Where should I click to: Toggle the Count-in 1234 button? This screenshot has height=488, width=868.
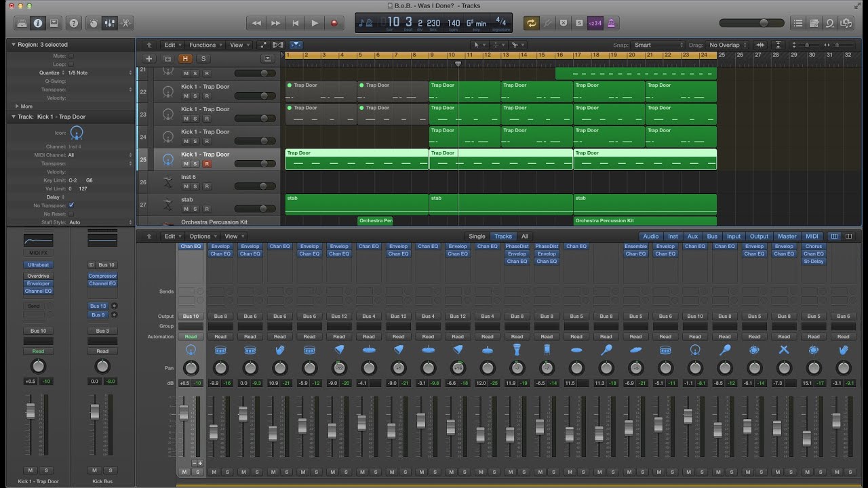(594, 23)
